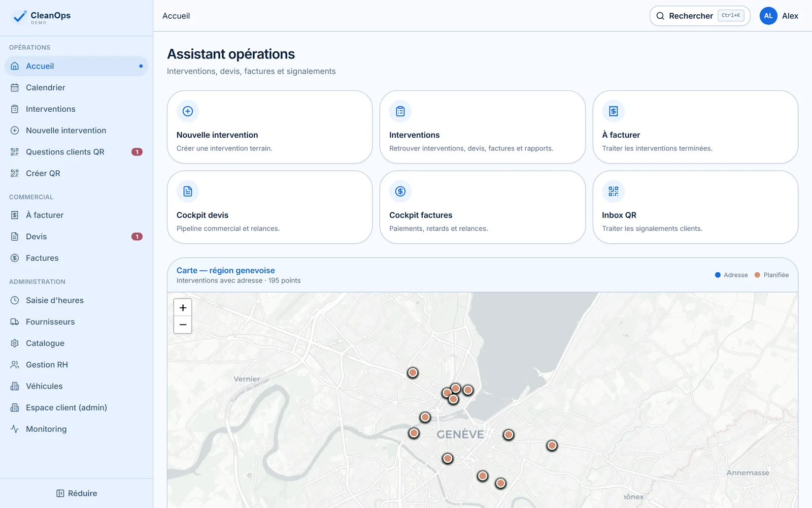The image size is (812, 508).
Task: Click the clipboard icon on Interventions card
Action: click(x=400, y=111)
